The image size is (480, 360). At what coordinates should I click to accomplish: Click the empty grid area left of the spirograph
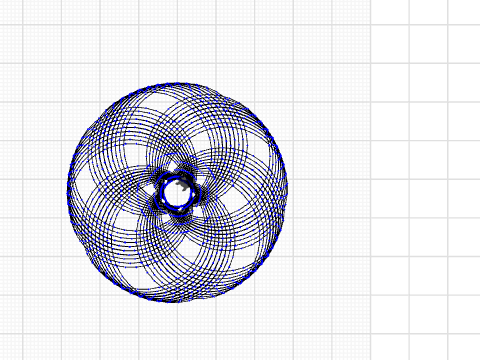pyautogui.click(x=33, y=193)
